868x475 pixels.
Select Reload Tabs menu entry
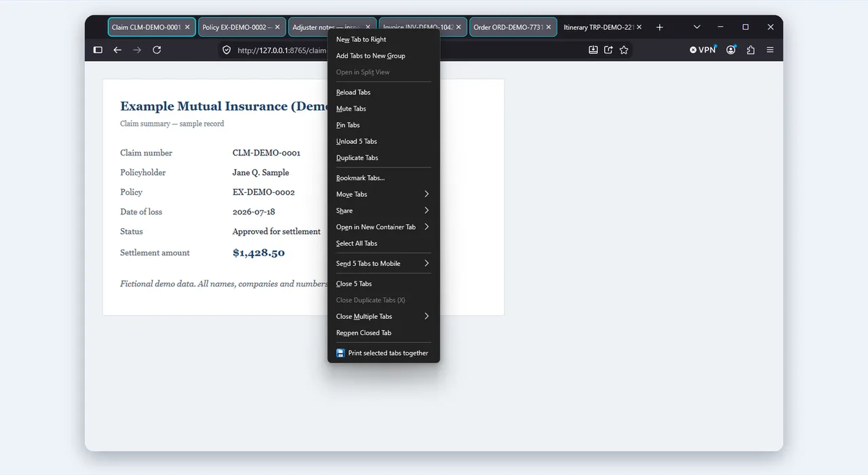click(384, 92)
